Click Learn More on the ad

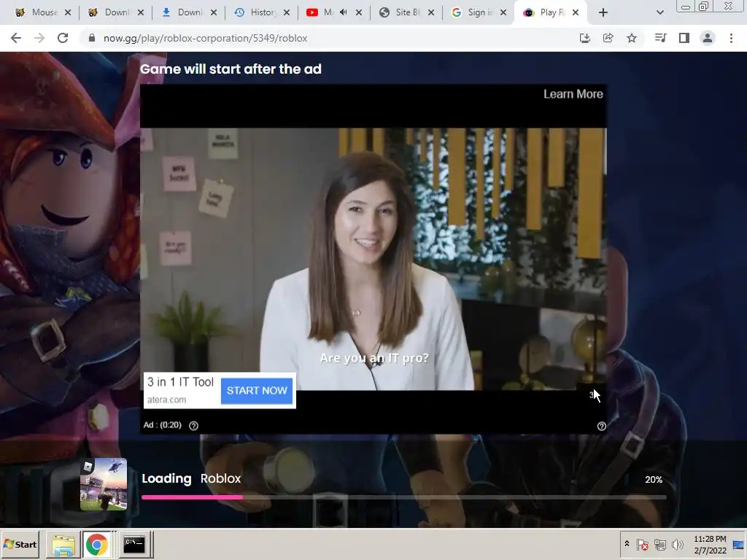click(x=573, y=94)
